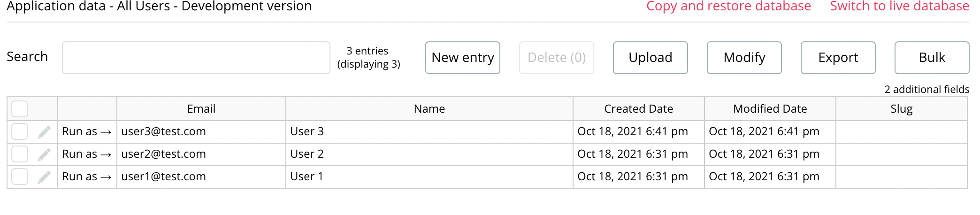
Task: Sort by Created Date column header
Action: pyautogui.click(x=638, y=109)
